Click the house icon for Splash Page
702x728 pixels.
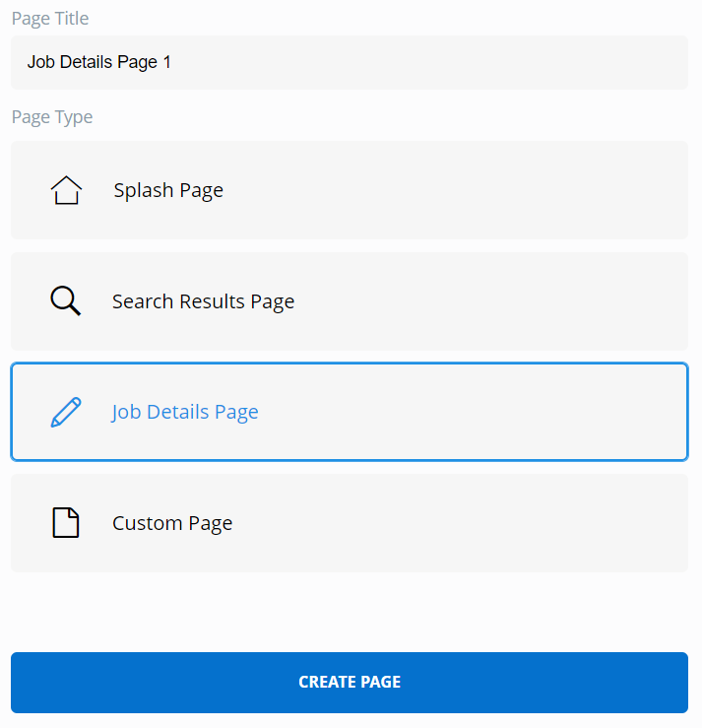click(66, 190)
